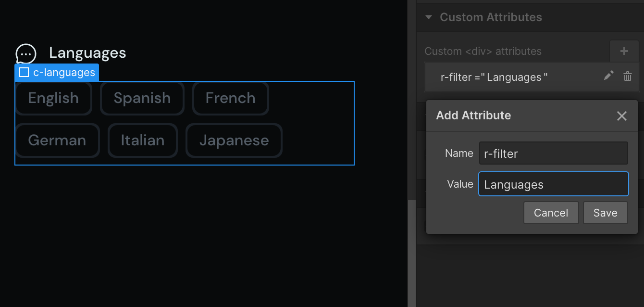Focus the Value field containing Languages
Viewport: 644px width, 307px height.
pyautogui.click(x=553, y=184)
